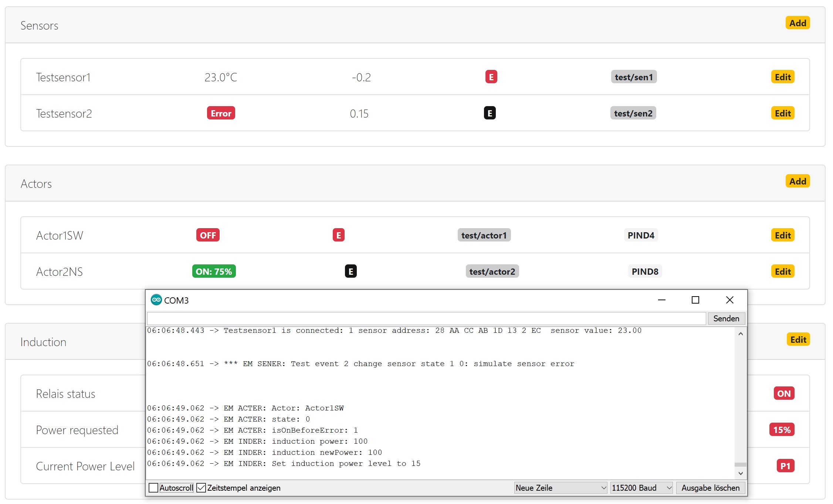This screenshot has width=833, height=504.
Task: Click the Arduino logo in COM3 title bar
Action: click(x=156, y=300)
